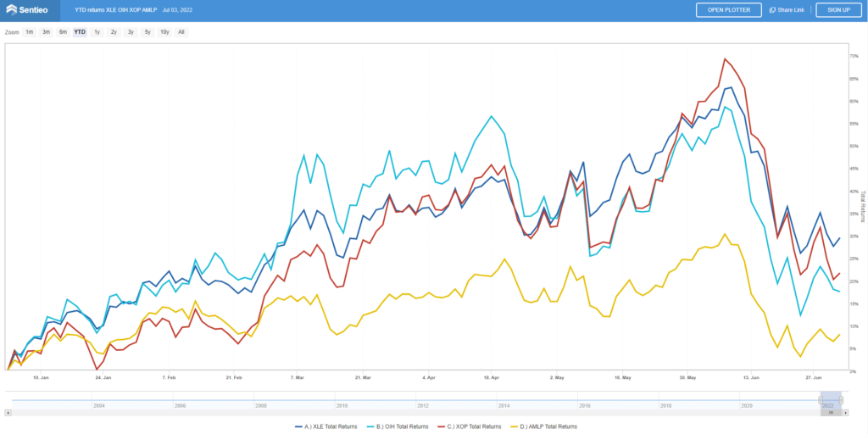Set zoom range to 2y
Image resolution: width=868 pixels, height=434 pixels.
point(114,32)
